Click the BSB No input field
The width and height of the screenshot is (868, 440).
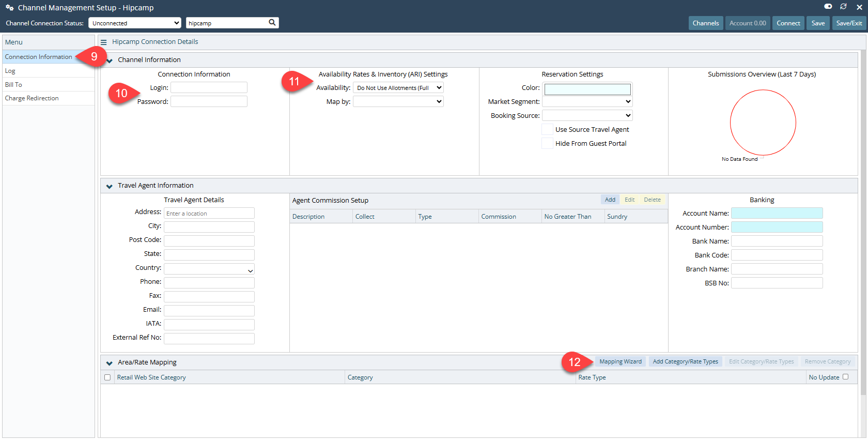(777, 283)
